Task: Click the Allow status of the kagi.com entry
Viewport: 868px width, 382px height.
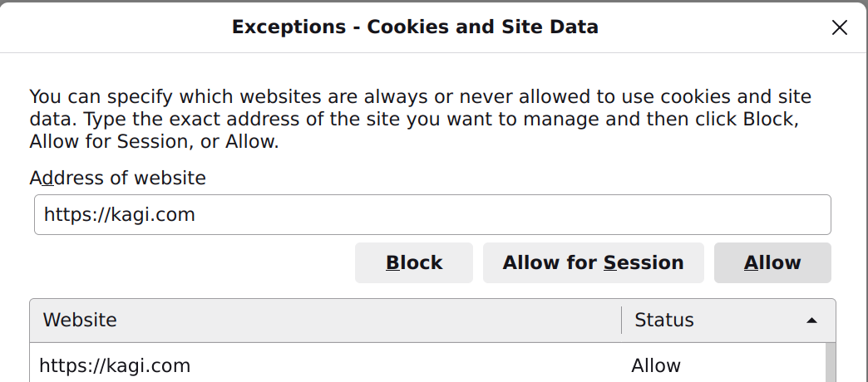Action: coord(656,365)
